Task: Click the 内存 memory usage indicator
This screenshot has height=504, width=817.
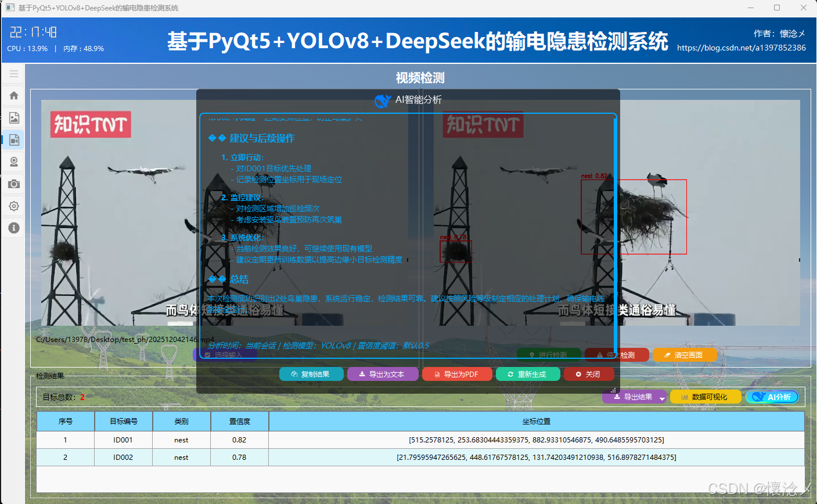Action: click(x=84, y=49)
